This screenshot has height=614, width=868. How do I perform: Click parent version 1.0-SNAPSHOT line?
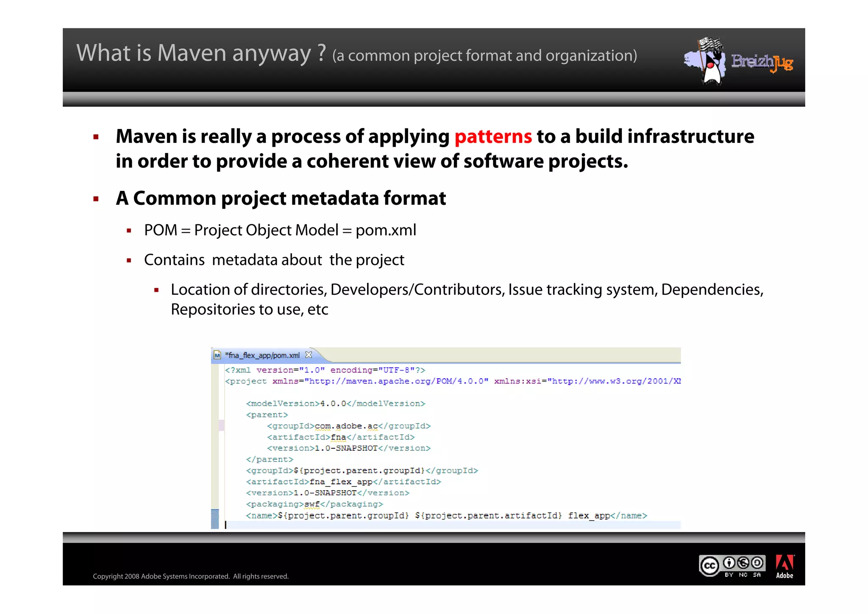coord(349,448)
